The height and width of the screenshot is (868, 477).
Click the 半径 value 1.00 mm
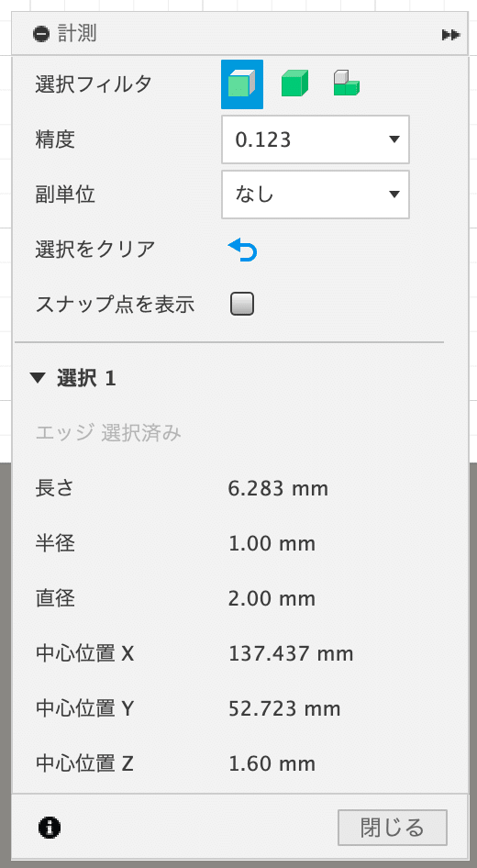pos(272,543)
